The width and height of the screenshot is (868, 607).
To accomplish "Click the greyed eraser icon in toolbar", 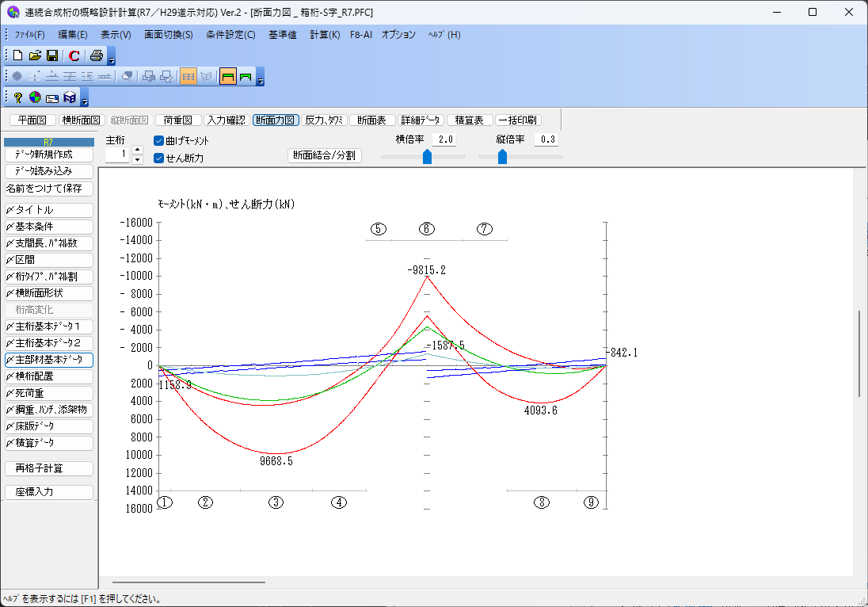I will click(127, 76).
